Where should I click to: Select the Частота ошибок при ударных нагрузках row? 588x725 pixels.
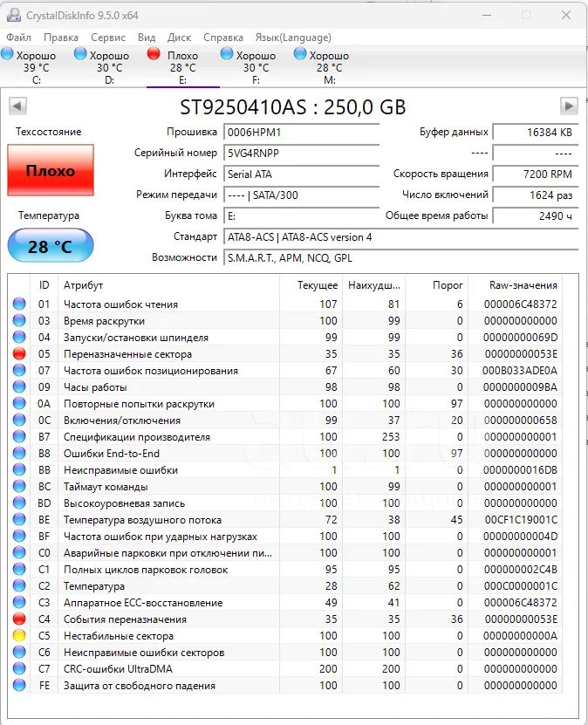[285, 537]
